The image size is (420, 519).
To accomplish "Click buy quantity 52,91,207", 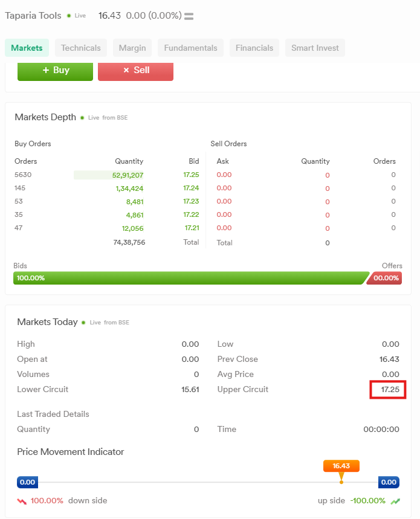I will click(x=128, y=175).
